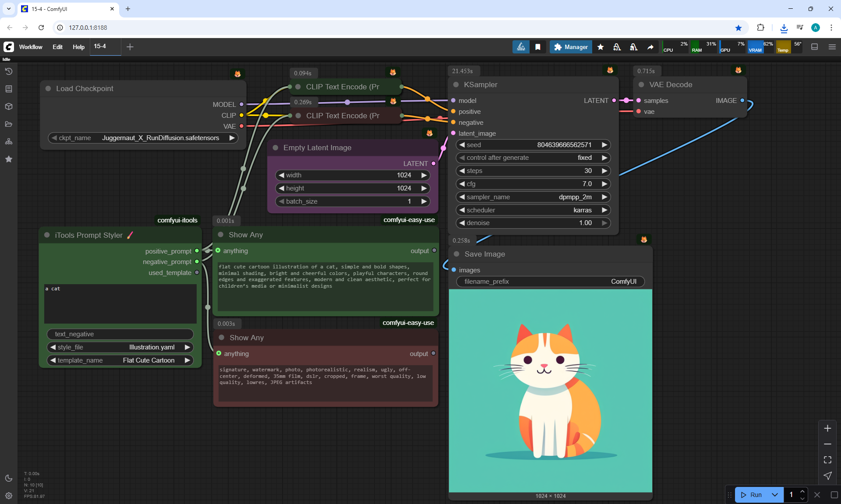
Task: Click the denoise 1.00 slider
Action: (533, 223)
